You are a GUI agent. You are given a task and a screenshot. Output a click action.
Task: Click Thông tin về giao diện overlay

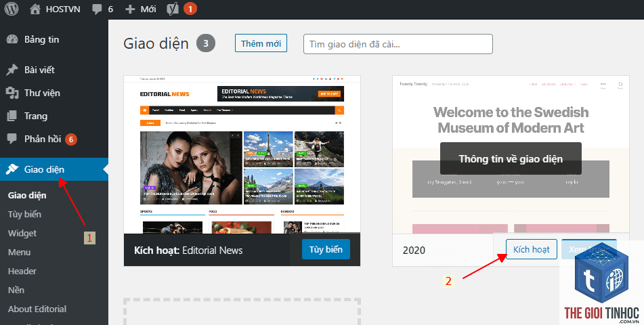[511, 158]
